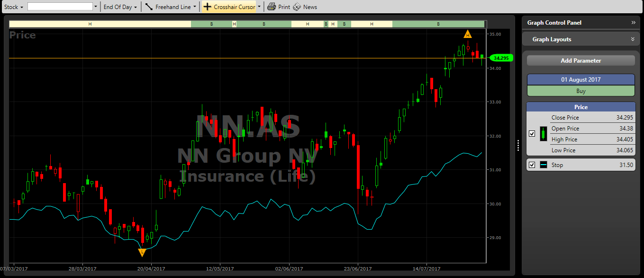
Task: Click the Print printer icon
Action: (x=272, y=7)
